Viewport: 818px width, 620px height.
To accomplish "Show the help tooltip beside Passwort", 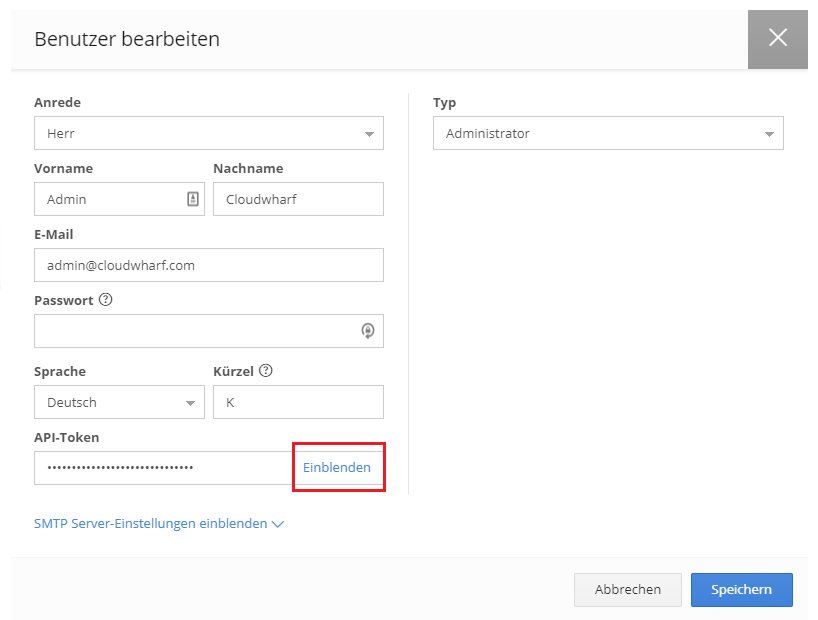I will [105, 300].
